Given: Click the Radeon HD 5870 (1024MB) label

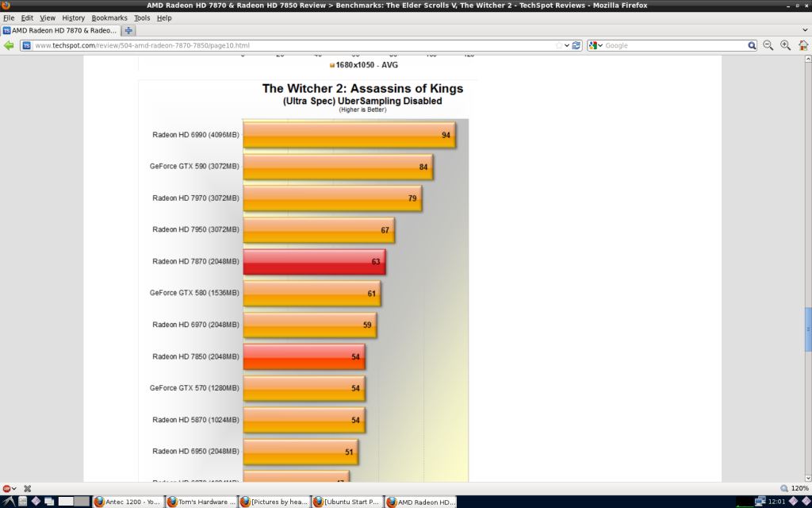Looking at the screenshot, I should (196, 420).
